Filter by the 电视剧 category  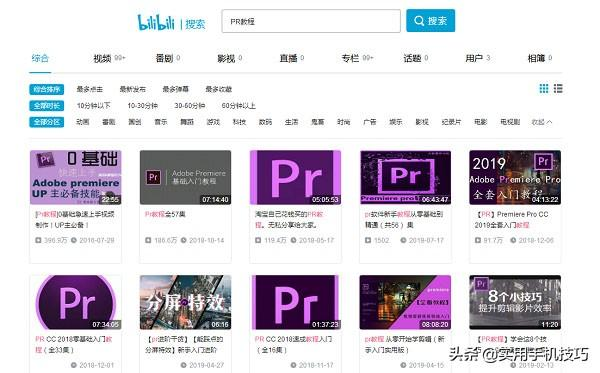[510, 122]
